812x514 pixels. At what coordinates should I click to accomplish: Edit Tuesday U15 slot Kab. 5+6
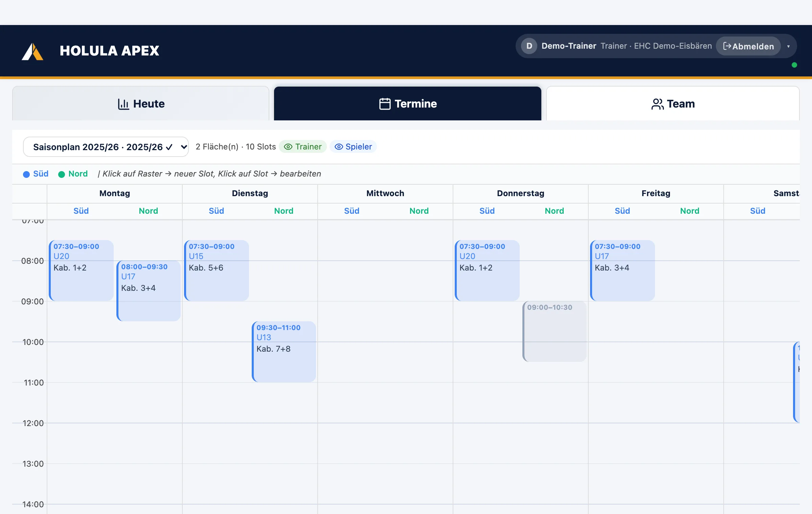coord(217,271)
